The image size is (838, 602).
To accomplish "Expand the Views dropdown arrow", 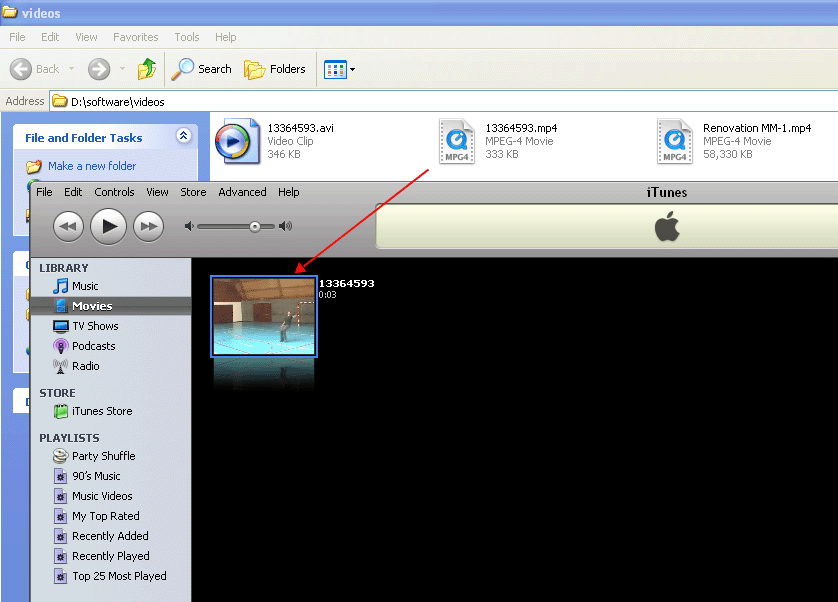I will [x=352, y=70].
